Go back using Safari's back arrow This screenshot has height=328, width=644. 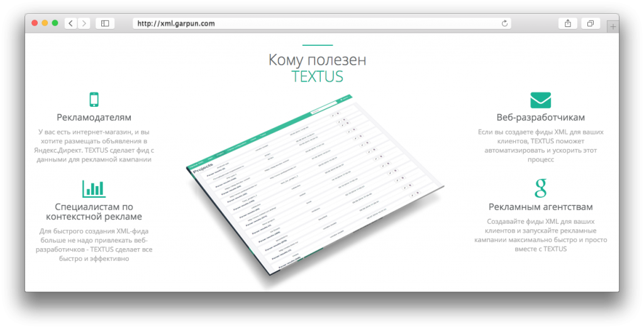70,23
